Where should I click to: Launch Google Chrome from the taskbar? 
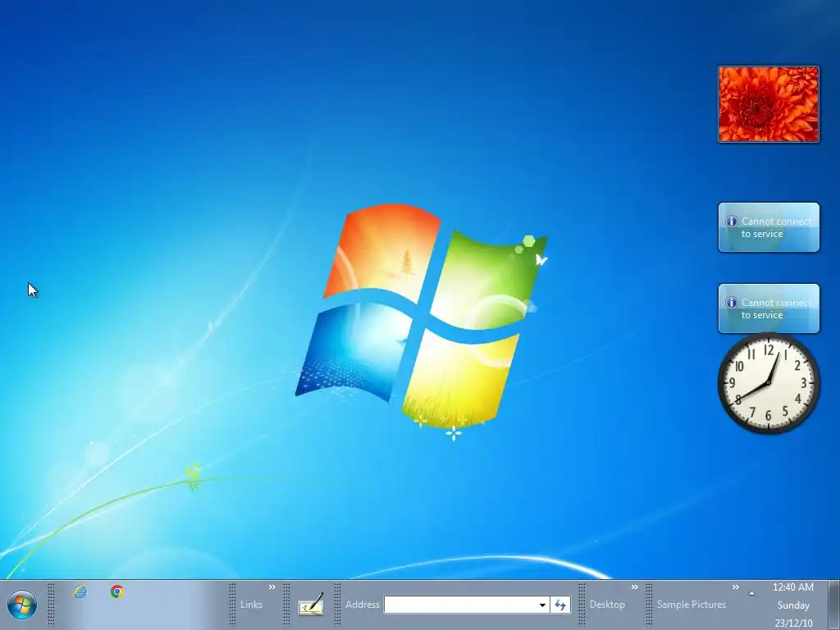point(117,591)
